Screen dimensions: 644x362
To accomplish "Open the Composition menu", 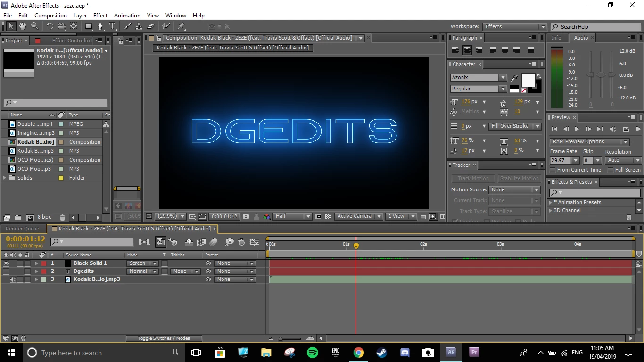I will [50, 15].
